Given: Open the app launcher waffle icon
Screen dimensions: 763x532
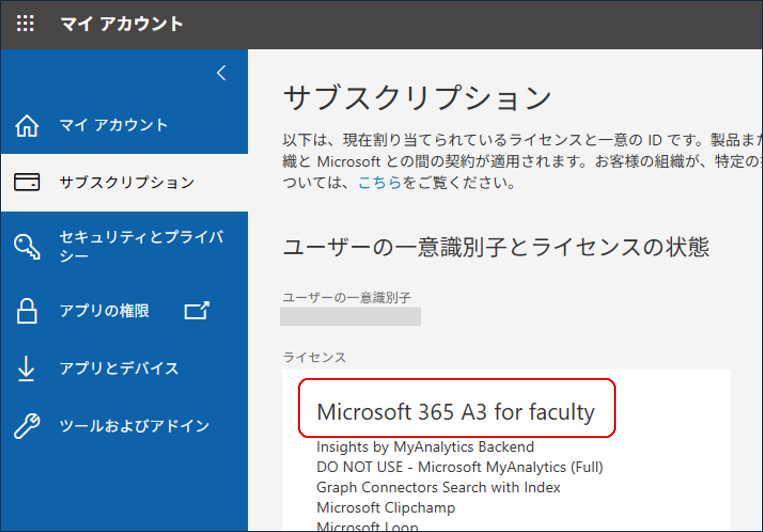Looking at the screenshot, I should coord(25,23).
